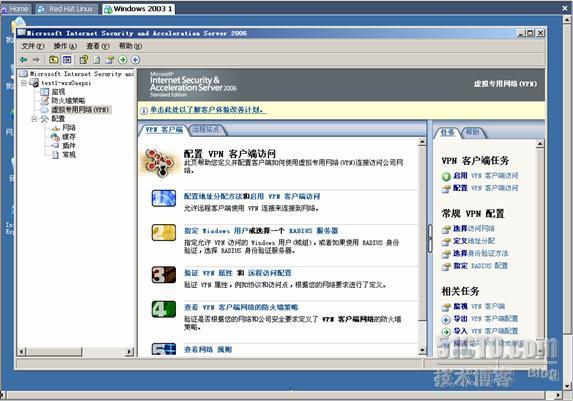Image resolution: width=573 pixels, height=401 pixels.
Task: Select 常规 under 配置 in the tree
Action: click(69, 155)
